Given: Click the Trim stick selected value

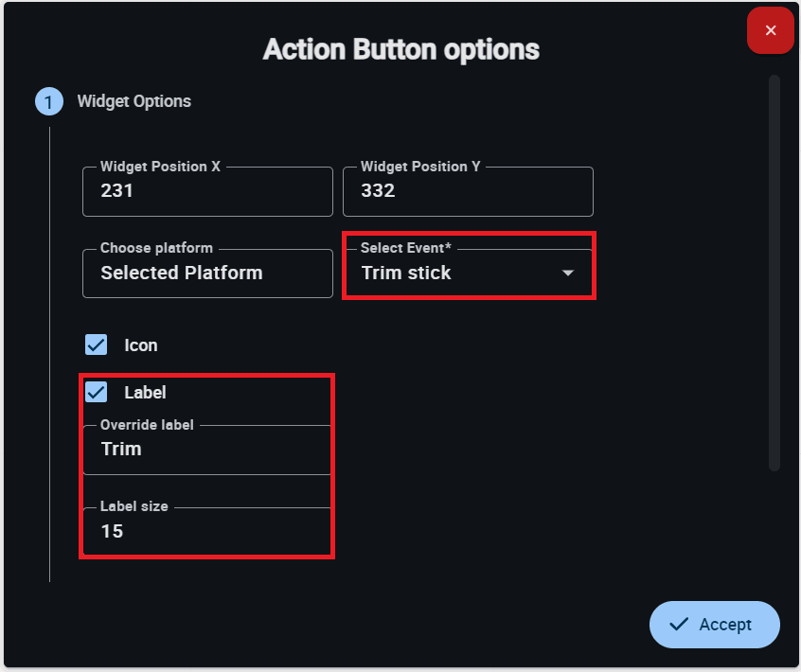Looking at the screenshot, I should (406, 274).
